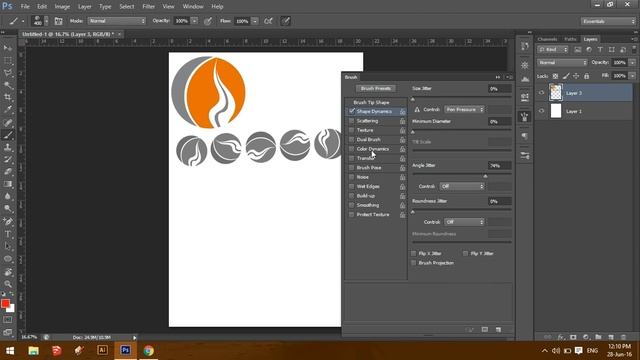Check the Brush Projection box
640x360 pixels.
pyautogui.click(x=413, y=263)
